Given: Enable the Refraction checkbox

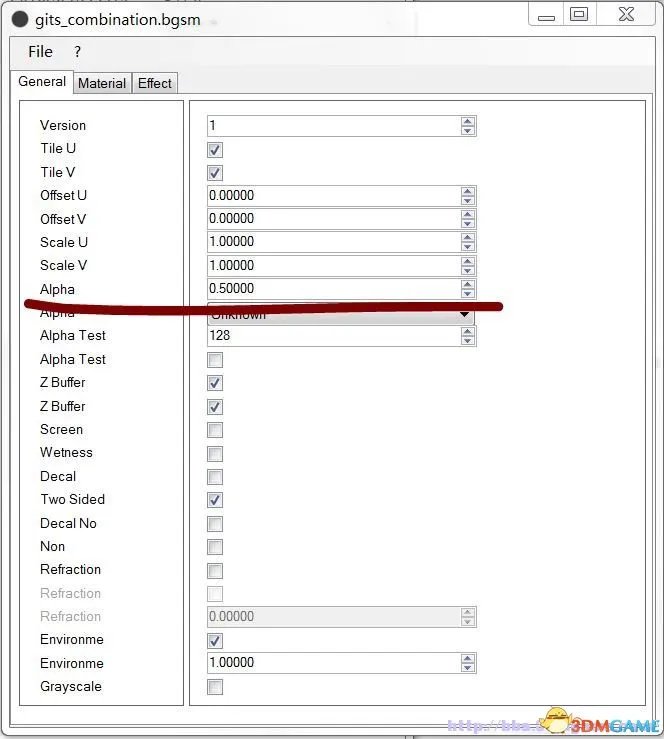Looking at the screenshot, I should 215,570.
